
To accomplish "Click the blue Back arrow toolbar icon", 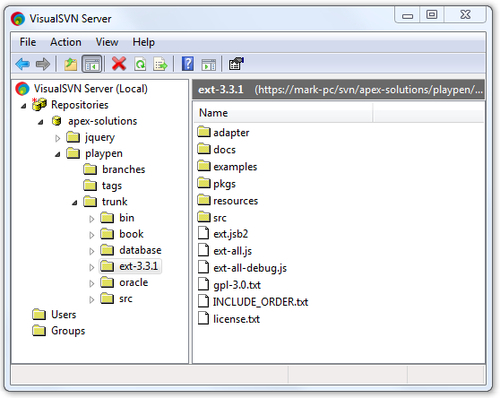I will [x=23, y=64].
